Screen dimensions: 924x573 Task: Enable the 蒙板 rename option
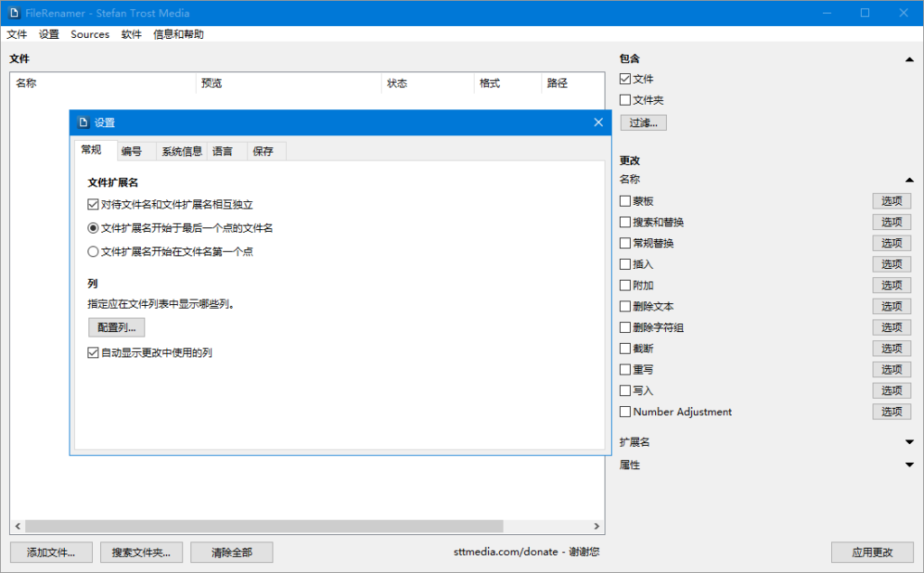[x=625, y=200]
